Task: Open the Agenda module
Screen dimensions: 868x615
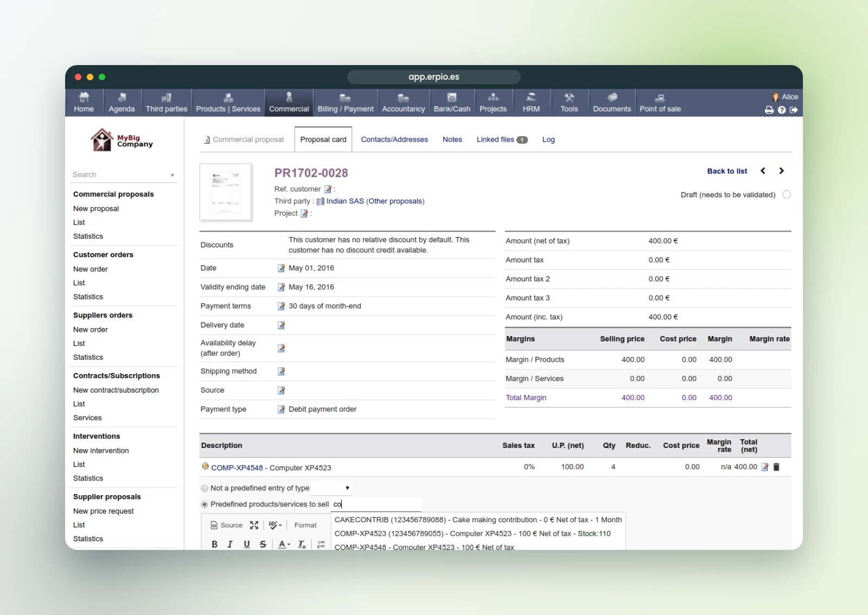Action: [122, 102]
